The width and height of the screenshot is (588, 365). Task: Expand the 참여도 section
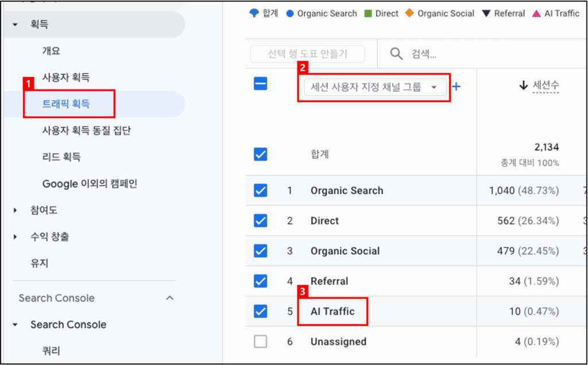(15, 211)
